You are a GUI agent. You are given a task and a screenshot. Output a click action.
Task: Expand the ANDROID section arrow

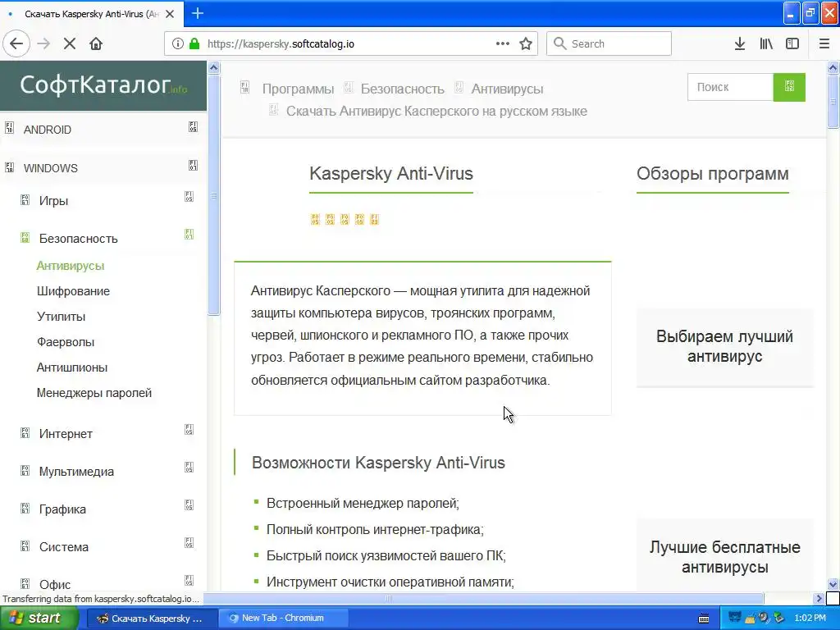[194, 127]
